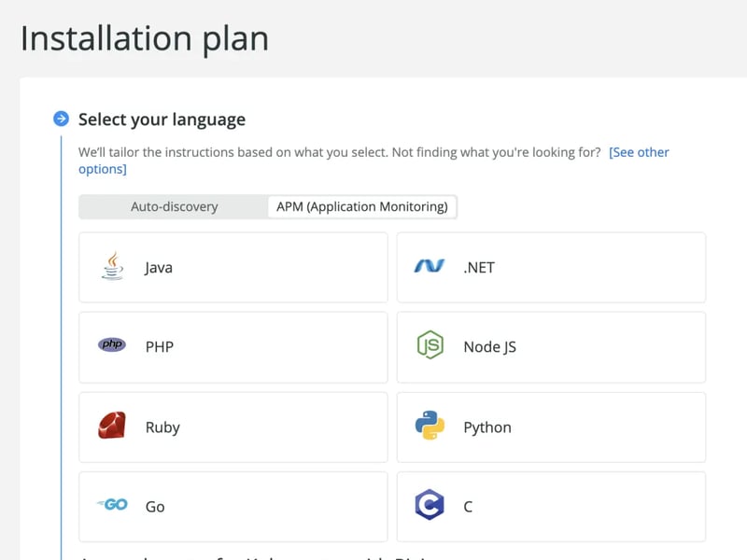Choose the Go language card
The height and width of the screenshot is (560, 747).
tap(233, 507)
